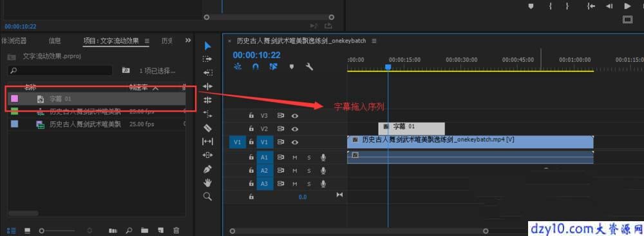Select the Razor tool
The width and height of the screenshot is (644, 236).
(208, 128)
